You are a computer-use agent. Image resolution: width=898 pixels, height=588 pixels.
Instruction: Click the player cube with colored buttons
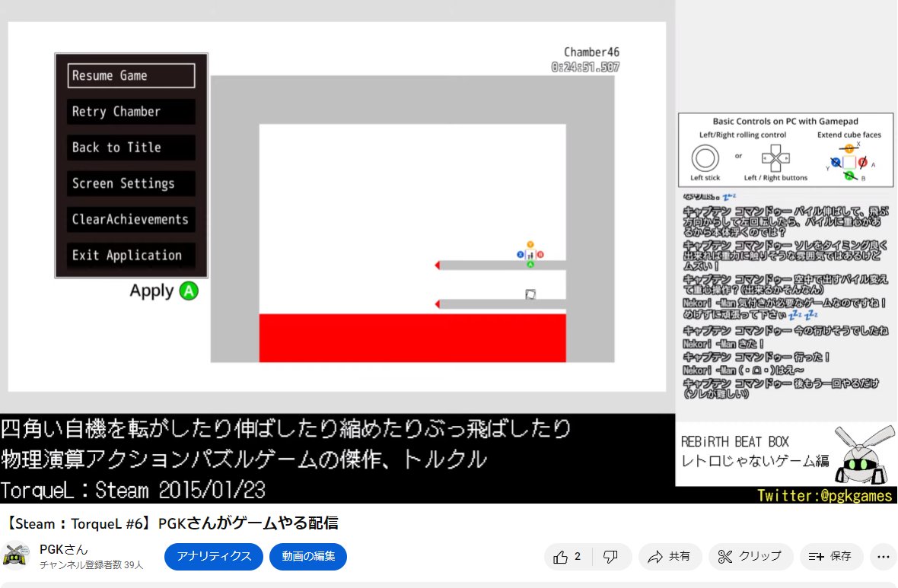tap(530, 255)
